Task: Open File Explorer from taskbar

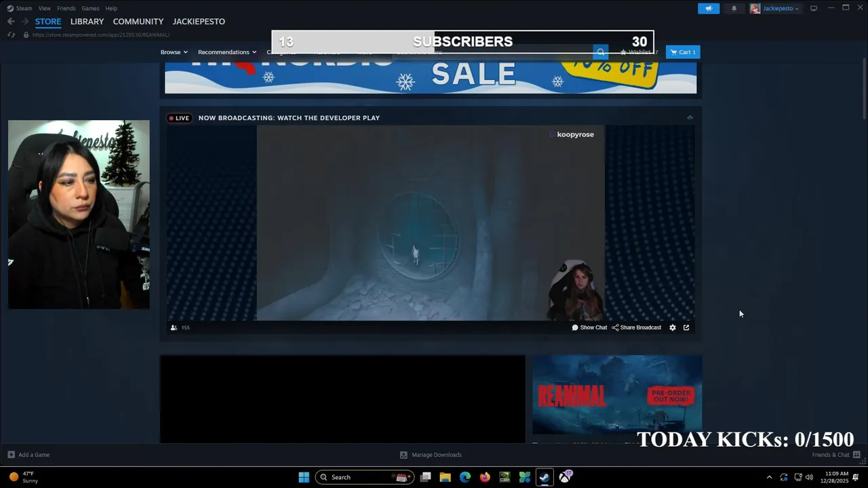Action: click(445, 477)
